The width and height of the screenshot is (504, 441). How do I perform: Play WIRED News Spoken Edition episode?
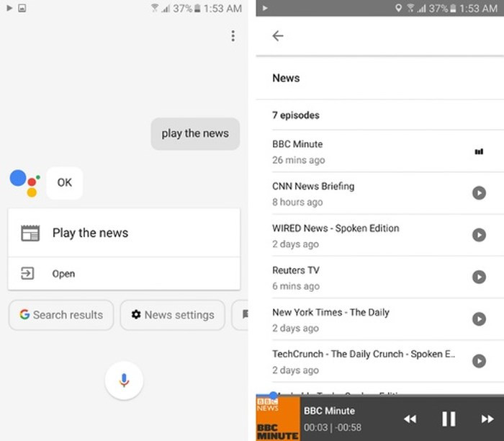(x=479, y=235)
